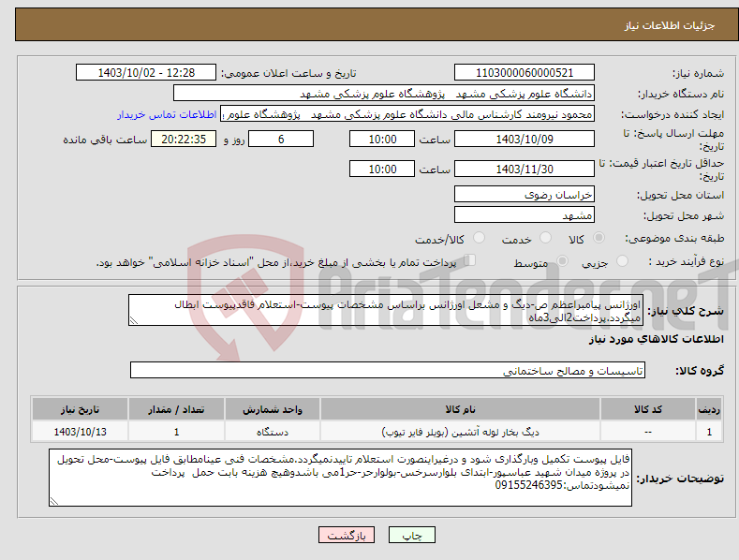Click the گروه کالا field تاسیسات و مصالح ساختمانی
The width and height of the screenshot is (739, 560).
(x=388, y=371)
